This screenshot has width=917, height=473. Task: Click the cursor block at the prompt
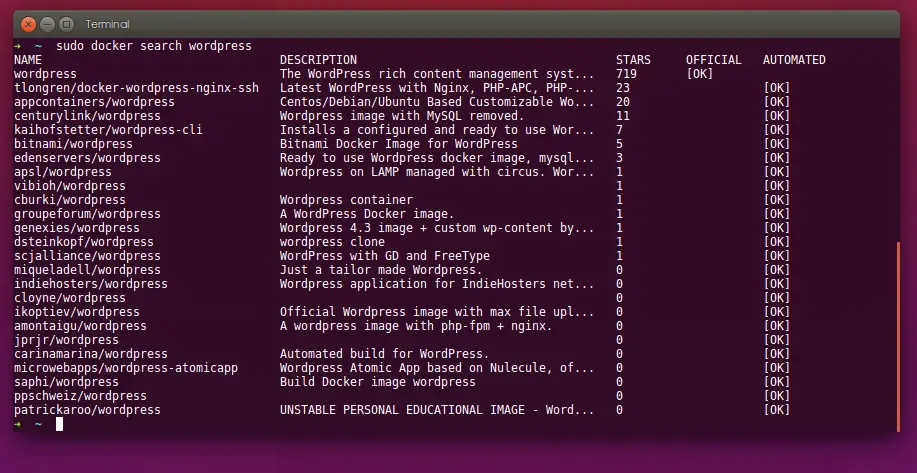tap(60, 424)
